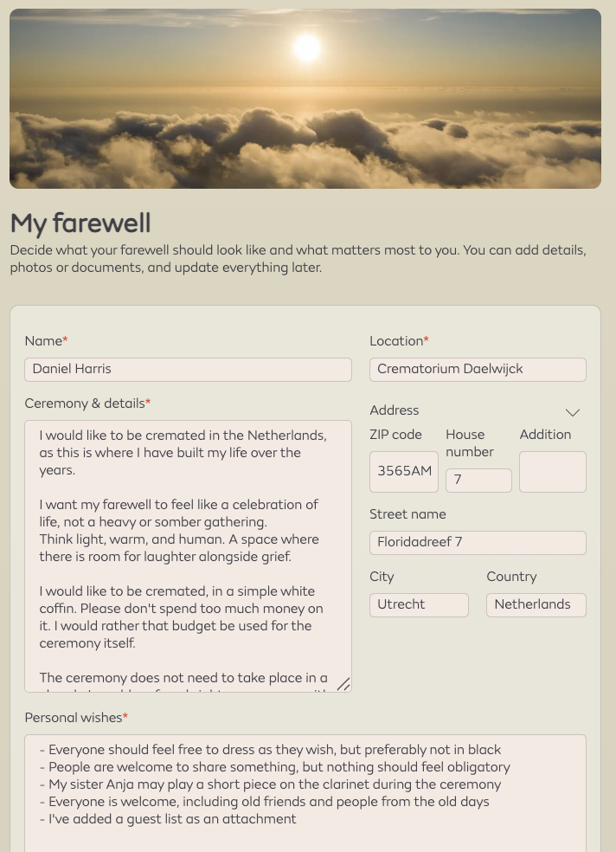Click the clarinet line in Personal wishes
616x852 pixels.
click(270, 784)
